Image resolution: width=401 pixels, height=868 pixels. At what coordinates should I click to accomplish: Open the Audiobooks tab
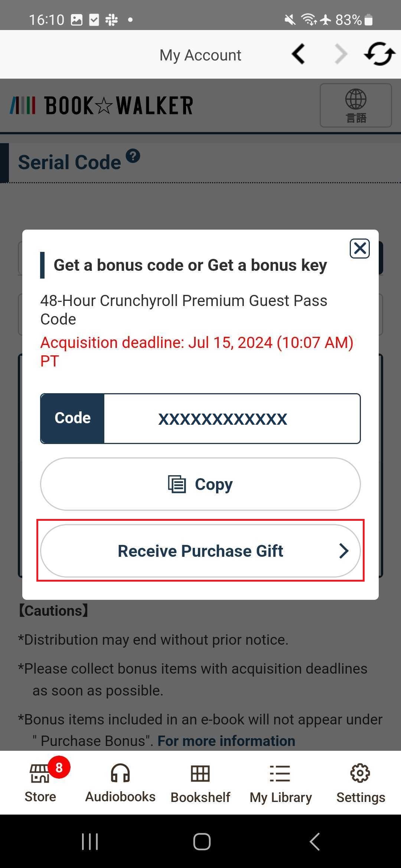click(x=120, y=783)
